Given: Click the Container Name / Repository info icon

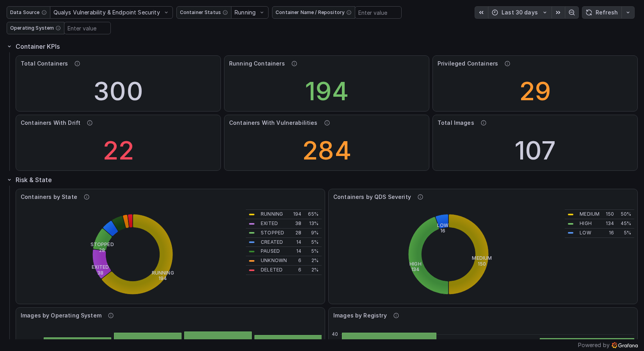Looking at the screenshot, I should tap(349, 12).
